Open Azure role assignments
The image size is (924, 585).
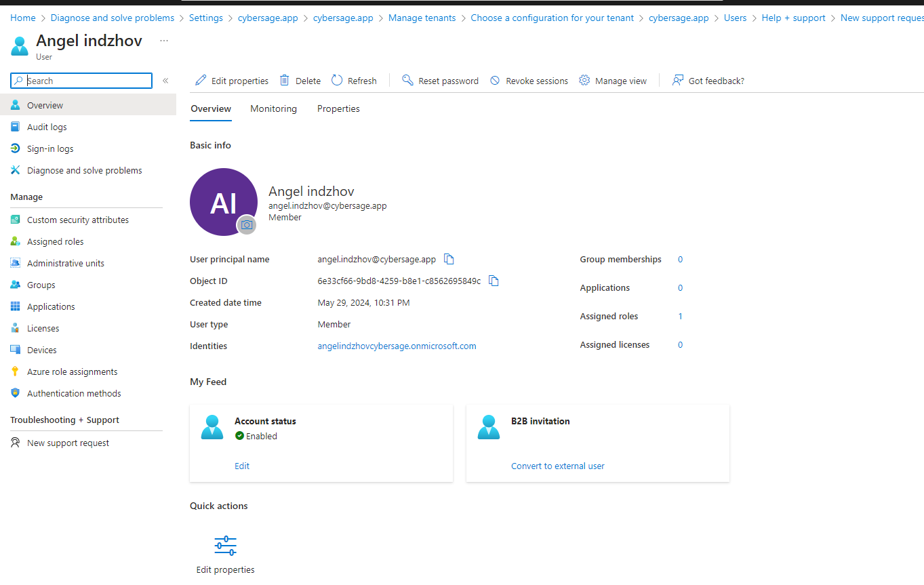tap(71, 371)
